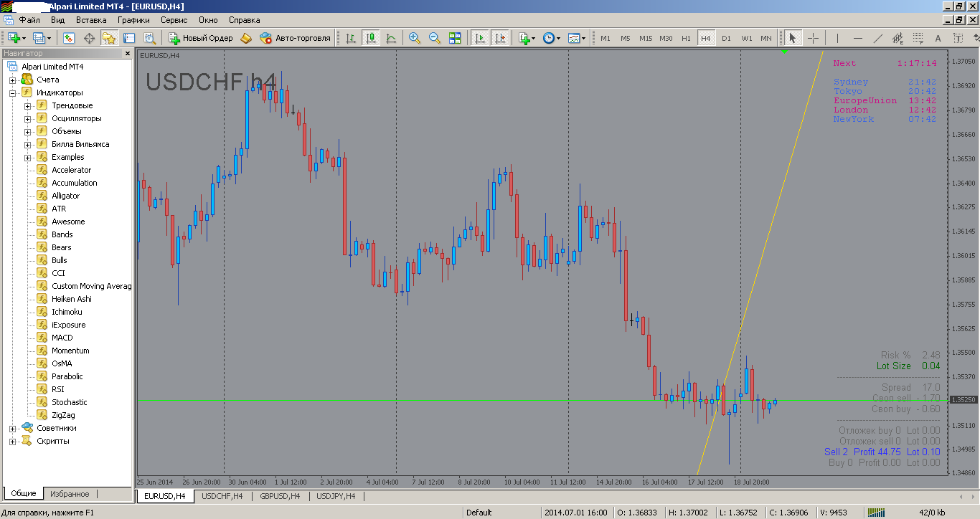Click the Новый Ордер button

[x=201, y=38]
